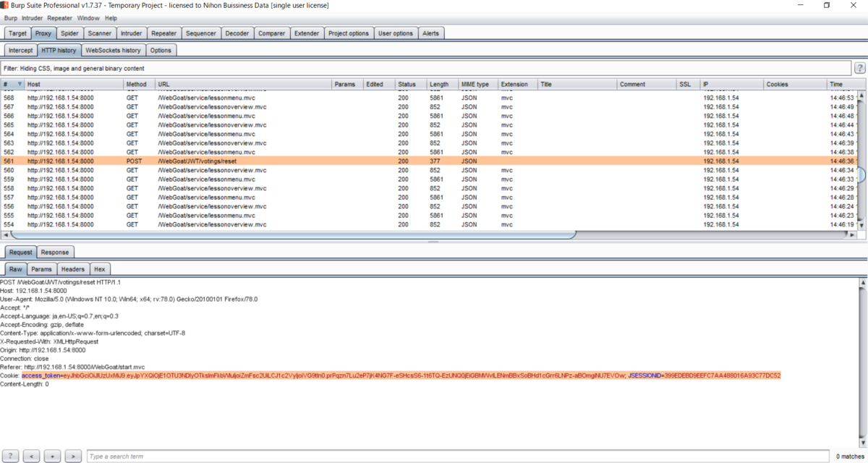
Task: Click the history table vertical scrollbar thumb
Action: click(x=861, y=174)
